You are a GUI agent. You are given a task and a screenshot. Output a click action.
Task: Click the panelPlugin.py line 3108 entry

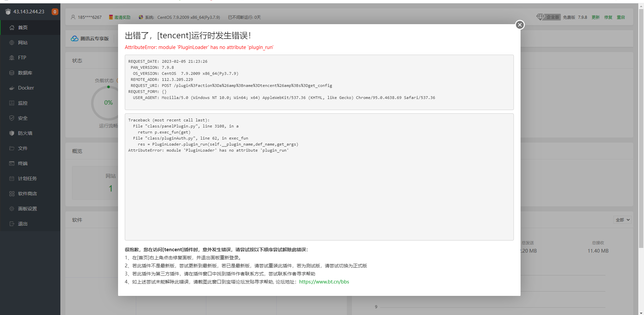tap(186, 126)
